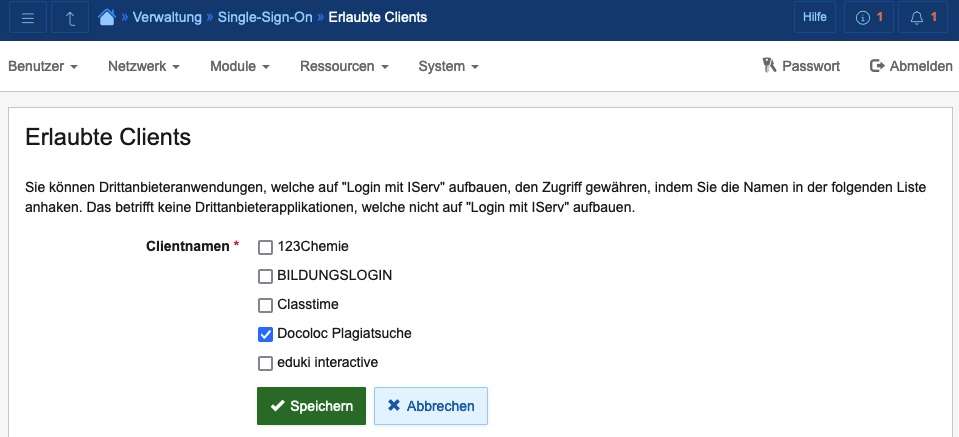Open the Ressourcen menu
Image resolution: width=959 pixels, height=437 pixels.
point(344,67)
